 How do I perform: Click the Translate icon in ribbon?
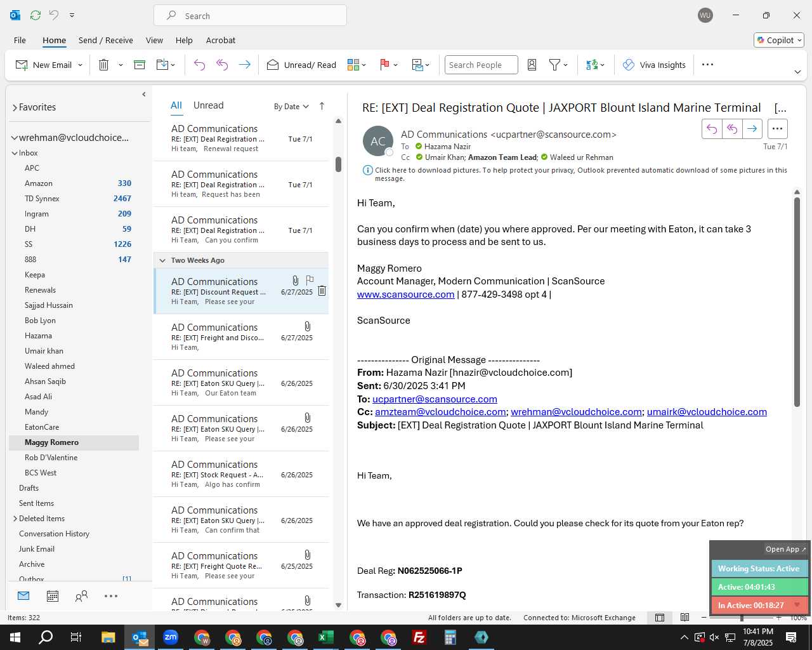click(x=592, y=65)
